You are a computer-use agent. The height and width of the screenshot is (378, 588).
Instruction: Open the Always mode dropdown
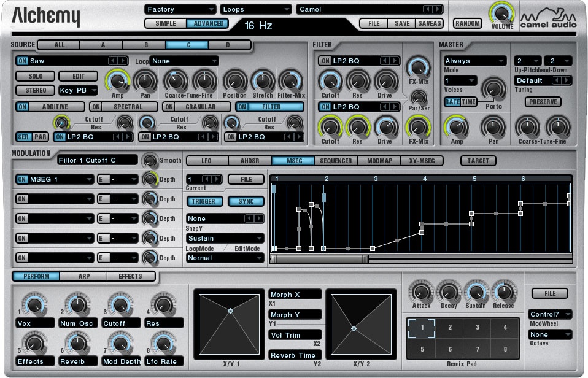[x=474, y=61]
